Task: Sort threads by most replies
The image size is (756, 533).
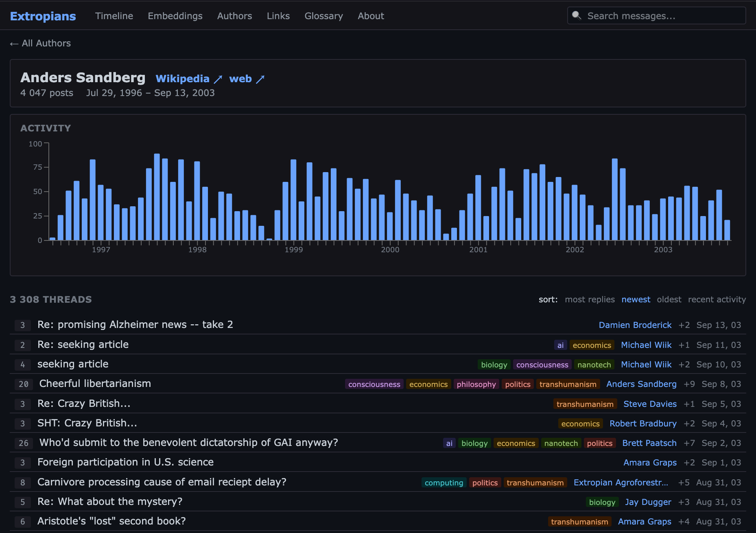Action: pos(590,299)
